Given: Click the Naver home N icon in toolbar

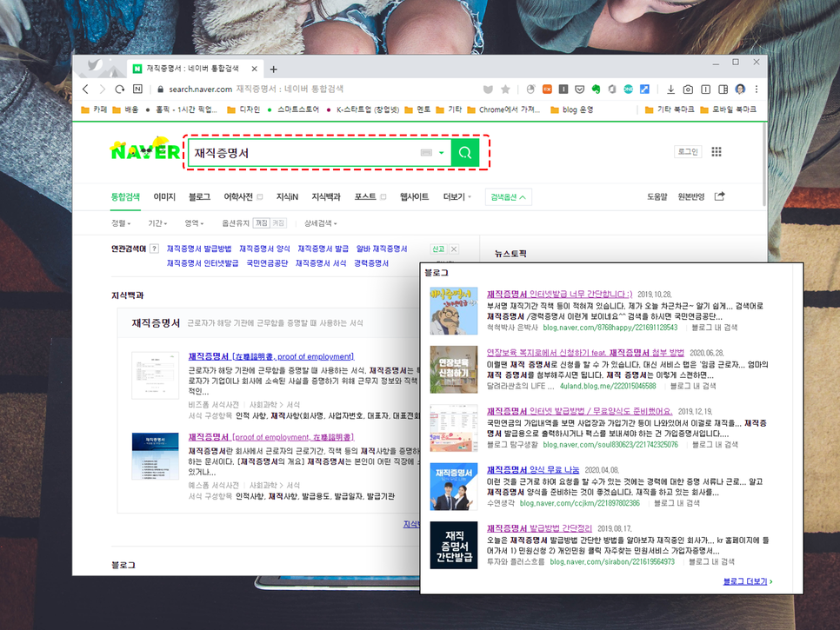Looking at the screenshot, I should pos(137,90).
